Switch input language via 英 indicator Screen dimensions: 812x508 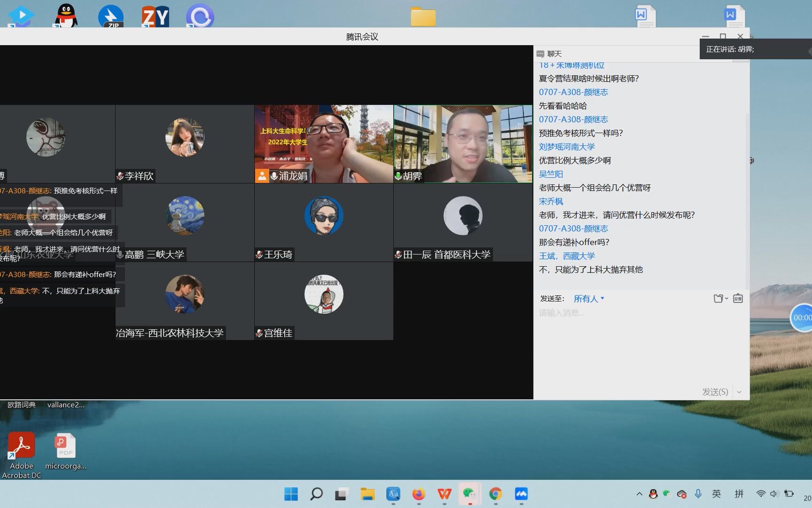pyautogui.click(x=716, y=493)
